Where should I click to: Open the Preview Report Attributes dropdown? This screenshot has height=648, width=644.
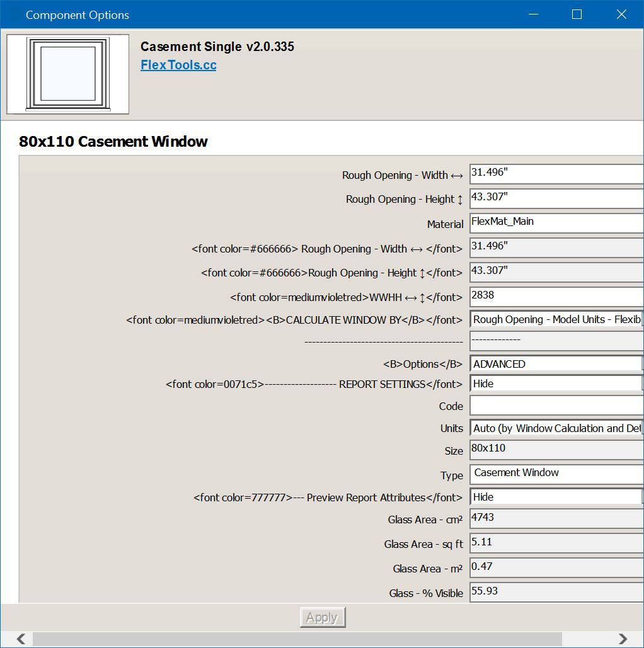pyautogui.click(x=556, y=497)
